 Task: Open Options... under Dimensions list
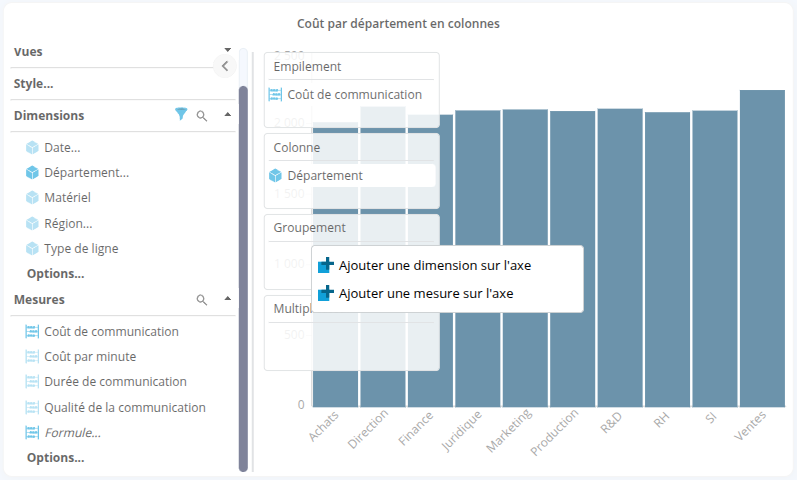tap(56, 274)
